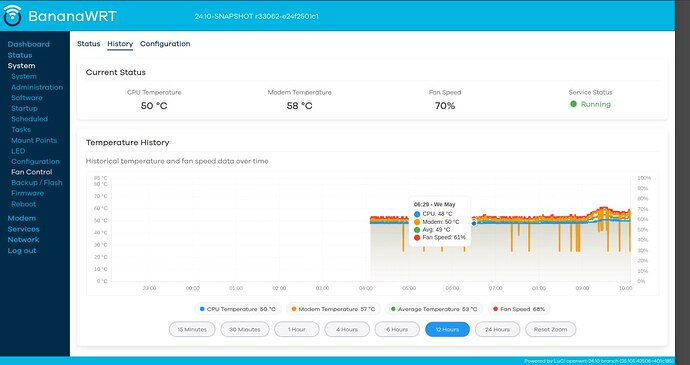Open the Configuration tab
This screenshot has height=365, width=690.
(x=165, y=44)
